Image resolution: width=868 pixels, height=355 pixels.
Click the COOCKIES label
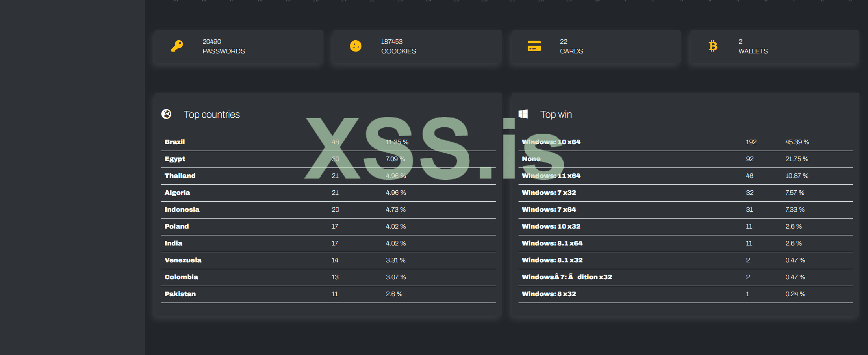399,51
